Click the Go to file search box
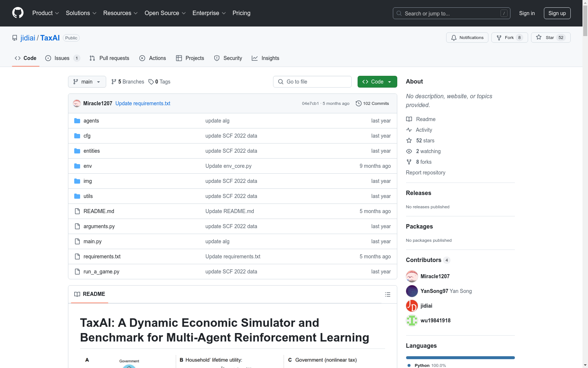This screenshot has height=368, width=588. pos(312,82)
